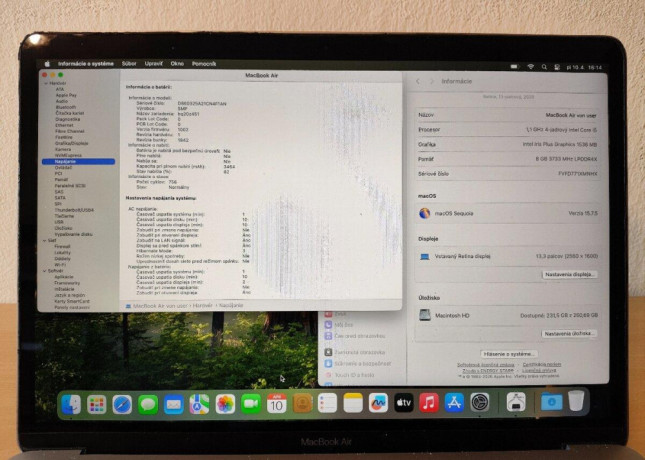
Task: Click Nastavenia úložiska button
Action: [568, 333]
